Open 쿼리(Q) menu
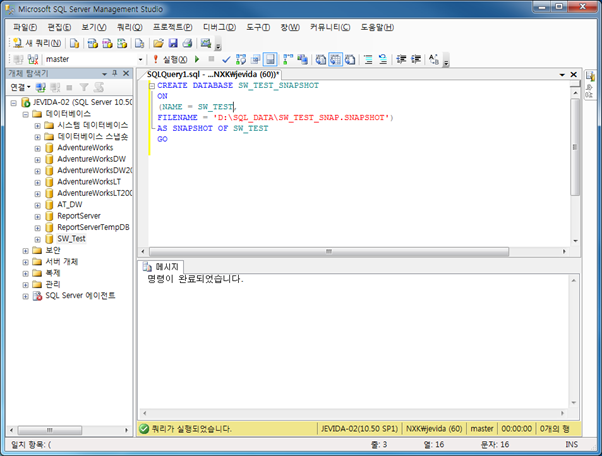This screenshot has width=602, height=456. point(130,27)
